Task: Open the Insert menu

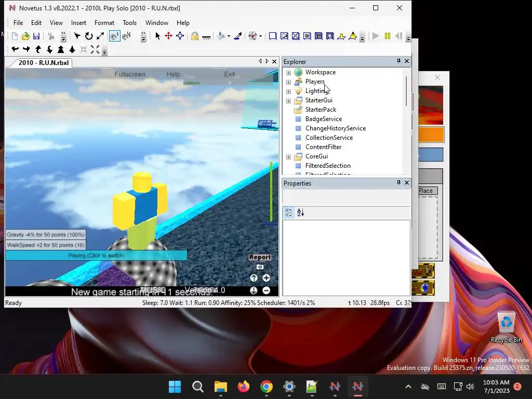Action: 78,23
